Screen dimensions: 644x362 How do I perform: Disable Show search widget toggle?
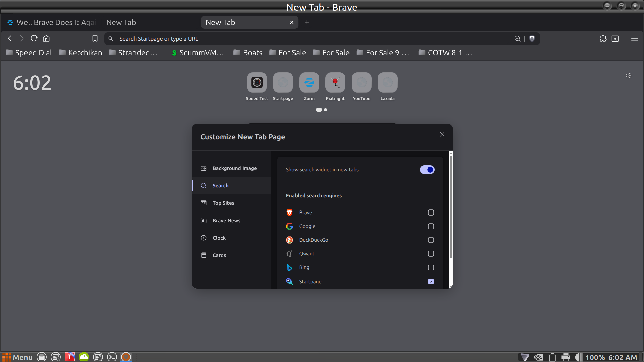(427, 170)
